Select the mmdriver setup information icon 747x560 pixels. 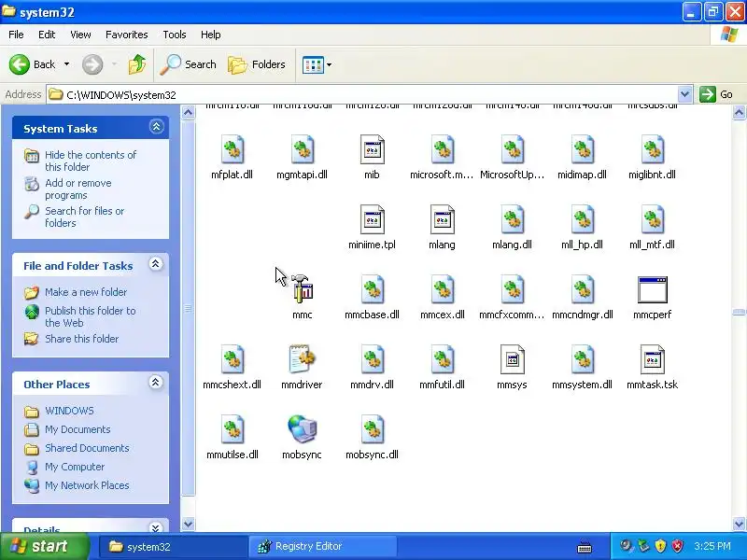pos(302,359)
